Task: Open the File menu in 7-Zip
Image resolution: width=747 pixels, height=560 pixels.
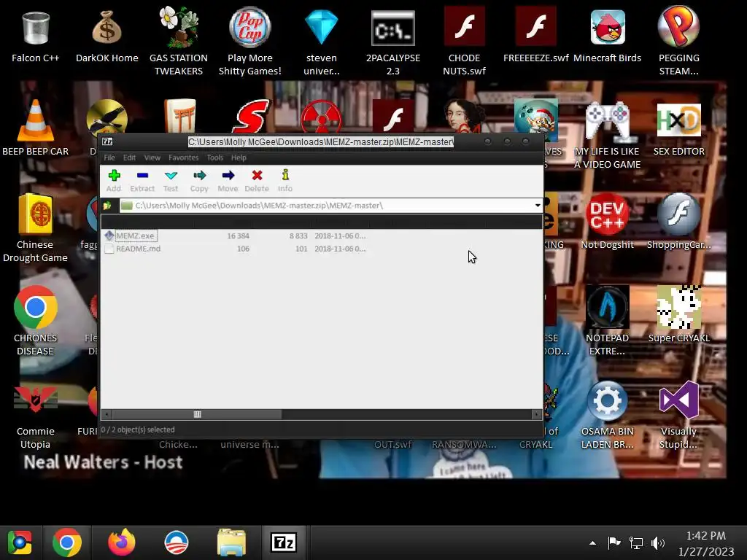Action: tap(109, 157)
